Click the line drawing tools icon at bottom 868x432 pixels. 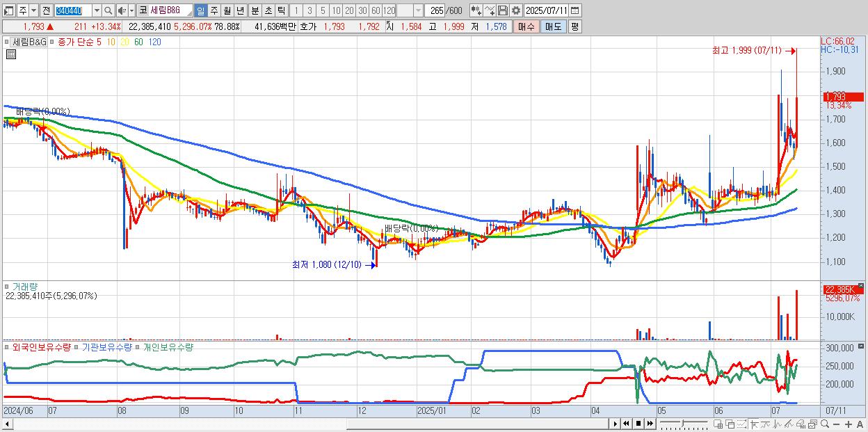click(789, 424)
